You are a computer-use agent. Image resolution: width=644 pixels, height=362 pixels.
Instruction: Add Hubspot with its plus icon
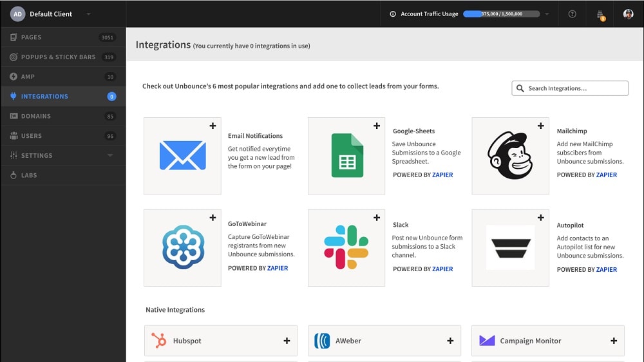coord(287,341)
